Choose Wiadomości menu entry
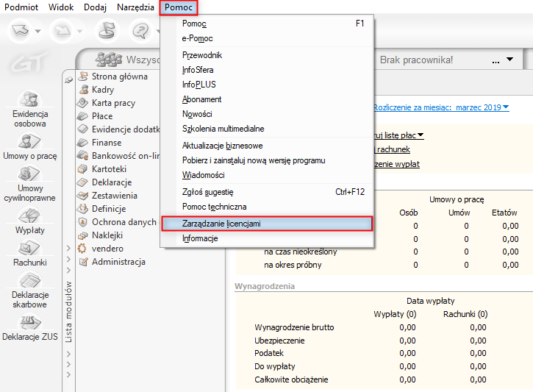 [267, 175]
